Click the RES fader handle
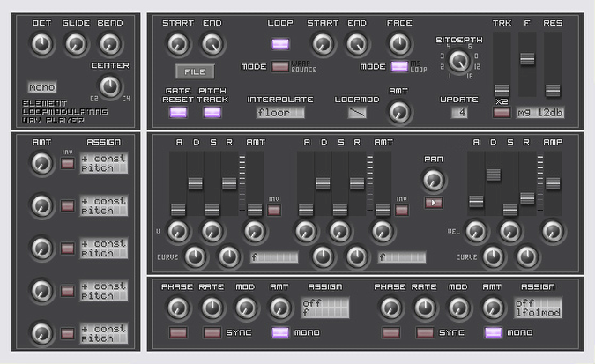The height and width of the screenshot is (364, 595). point(553,90)
